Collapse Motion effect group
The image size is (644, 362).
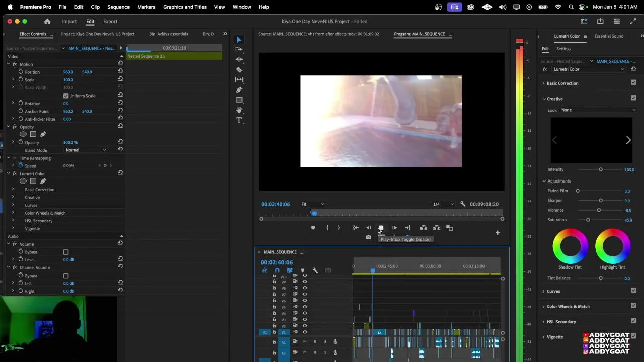[8, 64]
